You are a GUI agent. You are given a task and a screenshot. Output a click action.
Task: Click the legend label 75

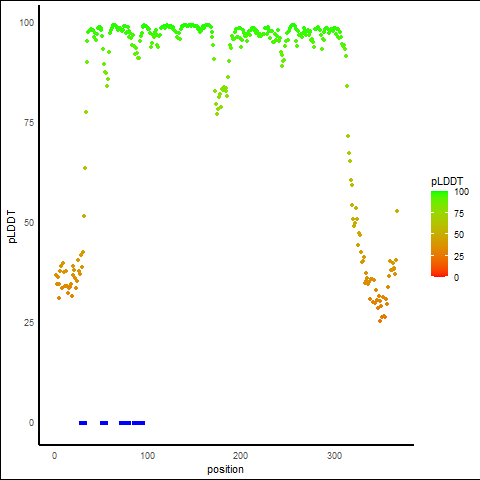(459, 214)
